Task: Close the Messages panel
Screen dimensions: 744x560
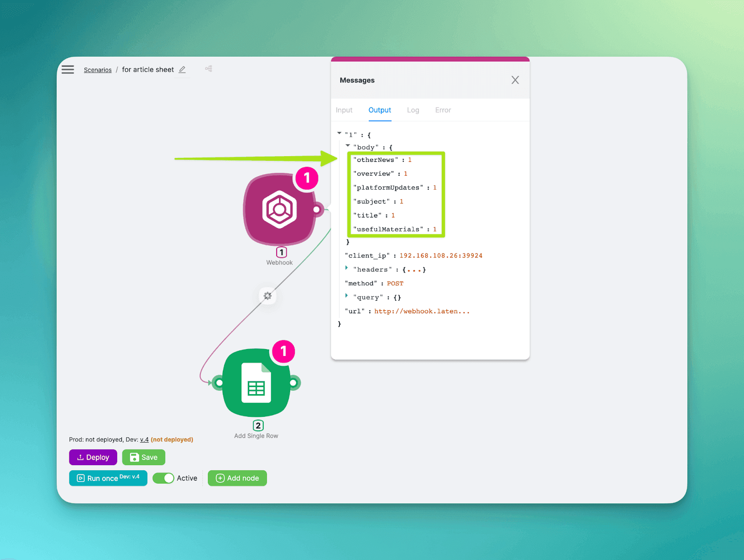Action: click(x=515, y=80)
